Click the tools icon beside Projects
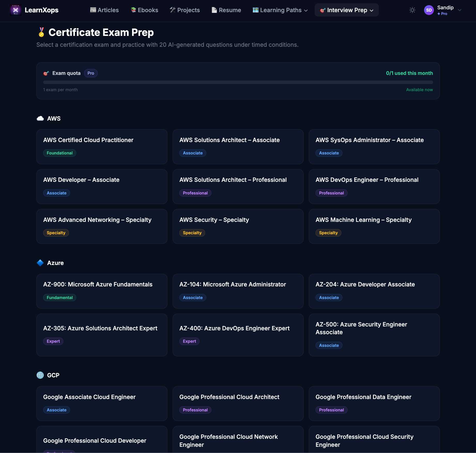The image size is (476, 453). pyautogui.click(x=173, y=10)
